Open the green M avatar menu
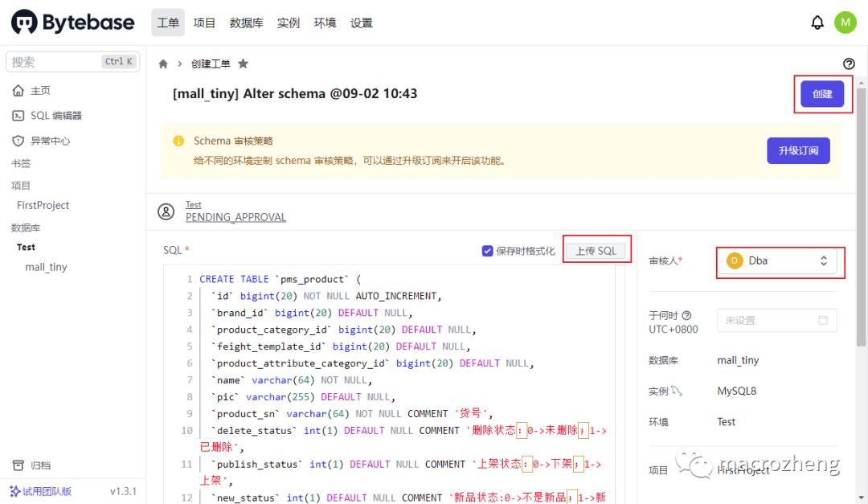868x504 pixels. pos(845,22)
